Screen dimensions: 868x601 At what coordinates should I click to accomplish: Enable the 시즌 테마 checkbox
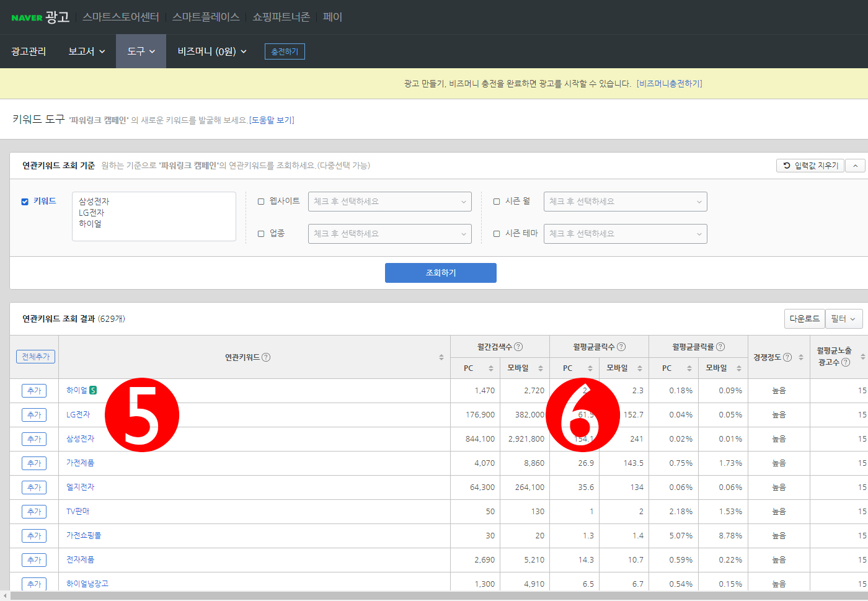coord(497,234)
